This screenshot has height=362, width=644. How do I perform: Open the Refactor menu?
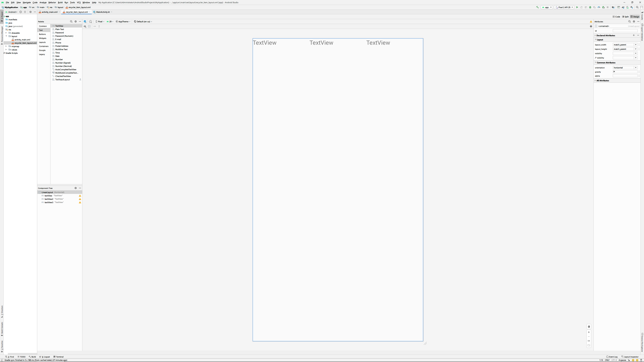click(x=52, y=3)
